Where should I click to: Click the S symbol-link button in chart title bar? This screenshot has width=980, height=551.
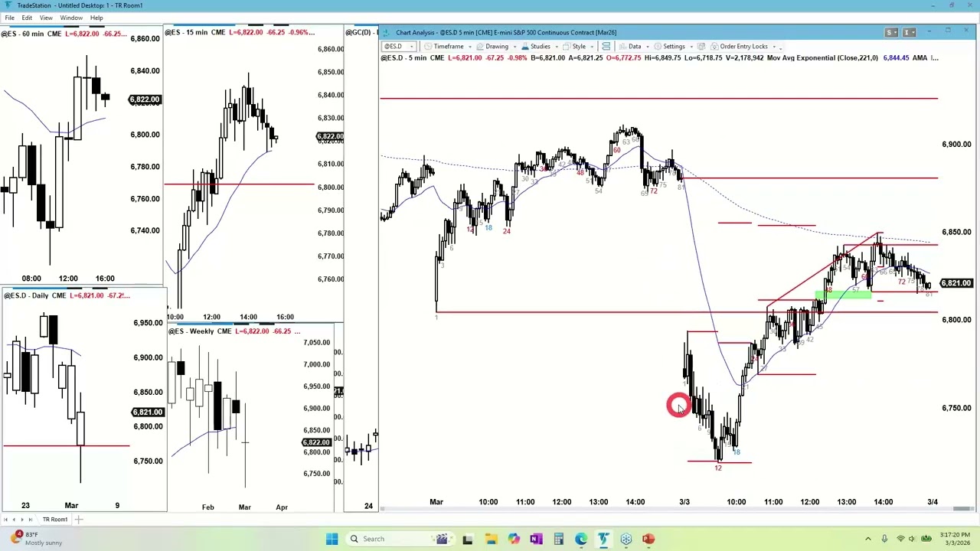pos(891,32)
